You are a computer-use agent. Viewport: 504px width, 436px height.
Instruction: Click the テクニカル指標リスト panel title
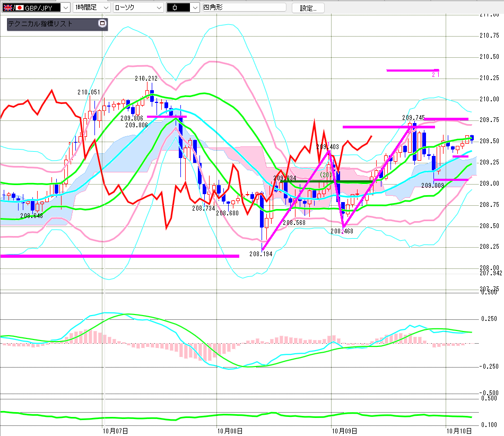[x=40, y=23]
